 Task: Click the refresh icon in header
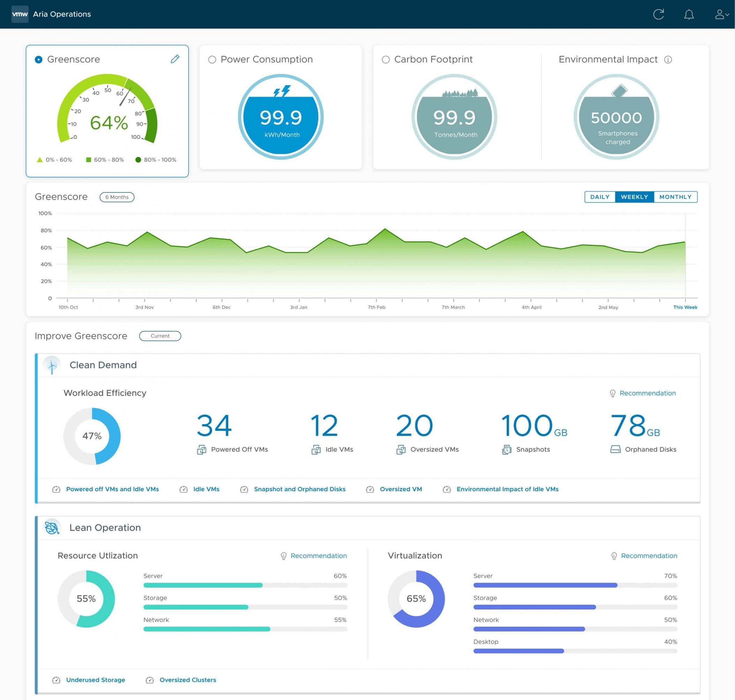tap(658, 14)
